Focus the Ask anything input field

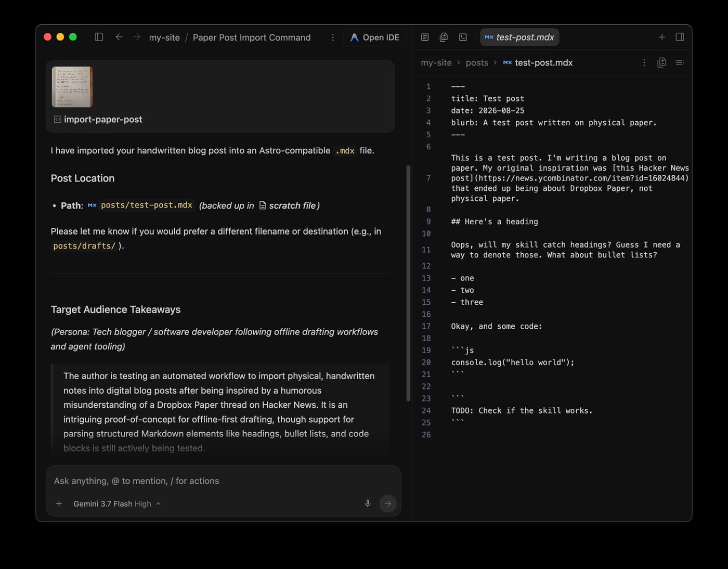[223, 481]
